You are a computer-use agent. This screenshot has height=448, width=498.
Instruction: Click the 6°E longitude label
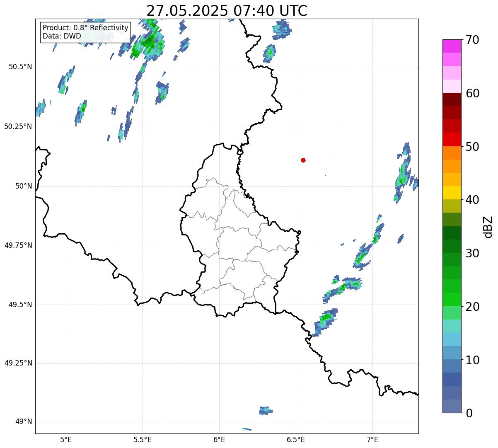tap(219, 440)
